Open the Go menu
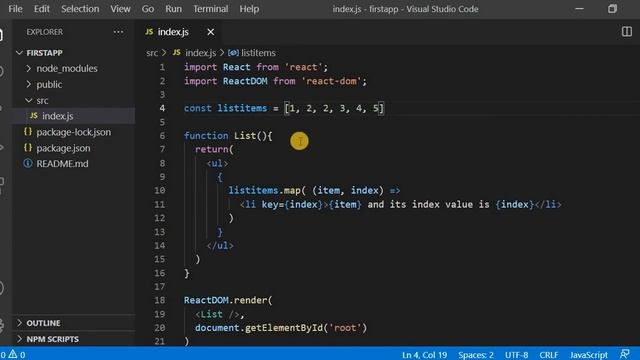 148,9
